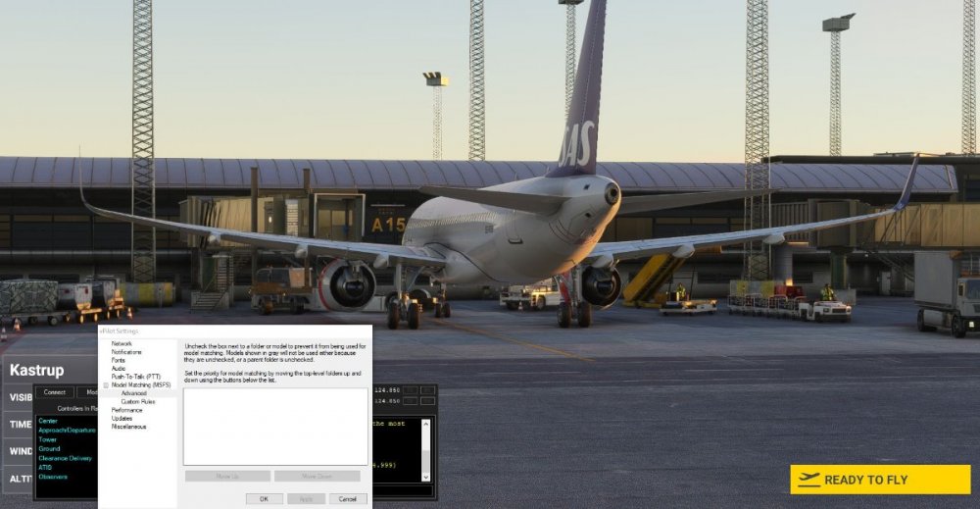980x509 pixels.
Task: Open Notifications settings page
Action: coord(126,352)
